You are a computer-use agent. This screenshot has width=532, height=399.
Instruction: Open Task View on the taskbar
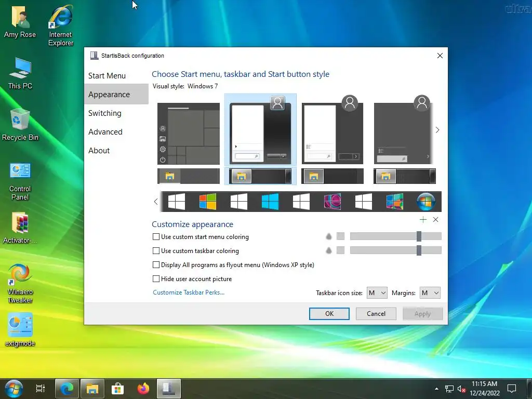pyautogui.click(x=41, y=389)
